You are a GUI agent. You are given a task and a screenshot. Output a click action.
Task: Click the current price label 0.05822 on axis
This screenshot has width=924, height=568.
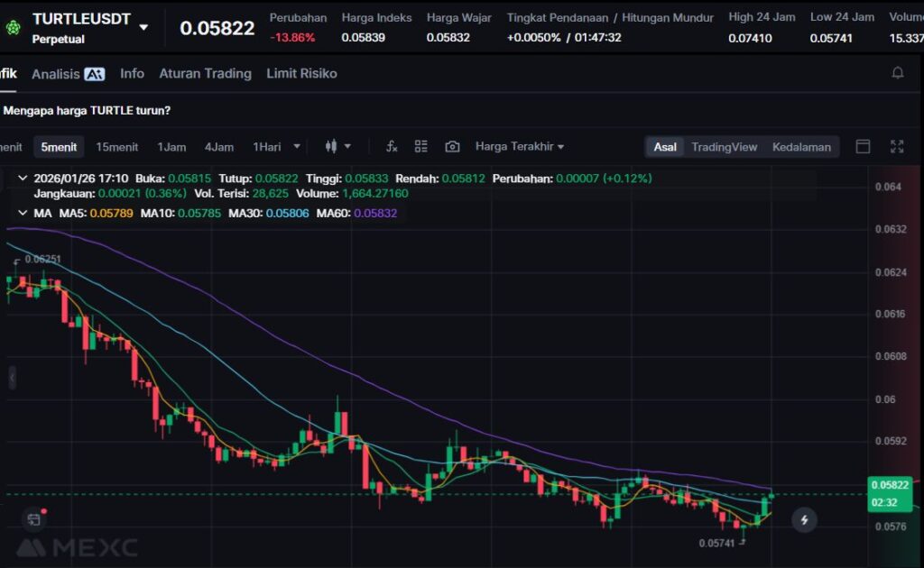889,485
